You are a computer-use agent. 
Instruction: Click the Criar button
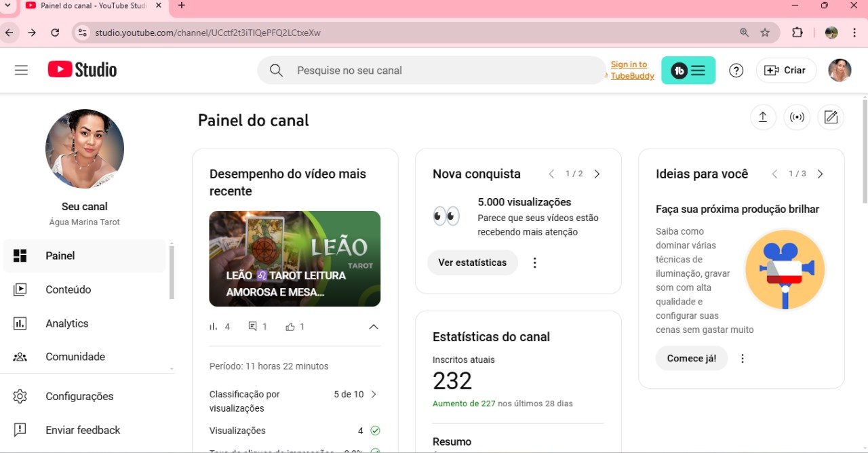click(x=786, y=70)
